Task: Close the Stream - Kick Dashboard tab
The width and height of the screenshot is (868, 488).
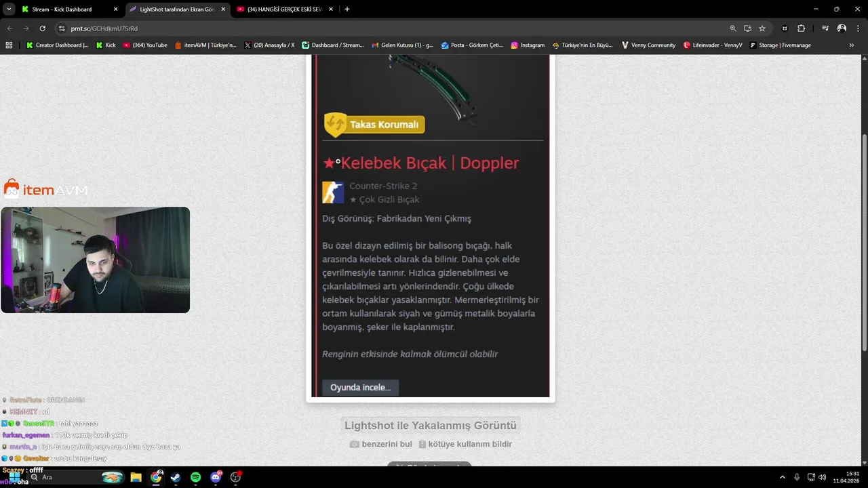Action: coord(115,9)
